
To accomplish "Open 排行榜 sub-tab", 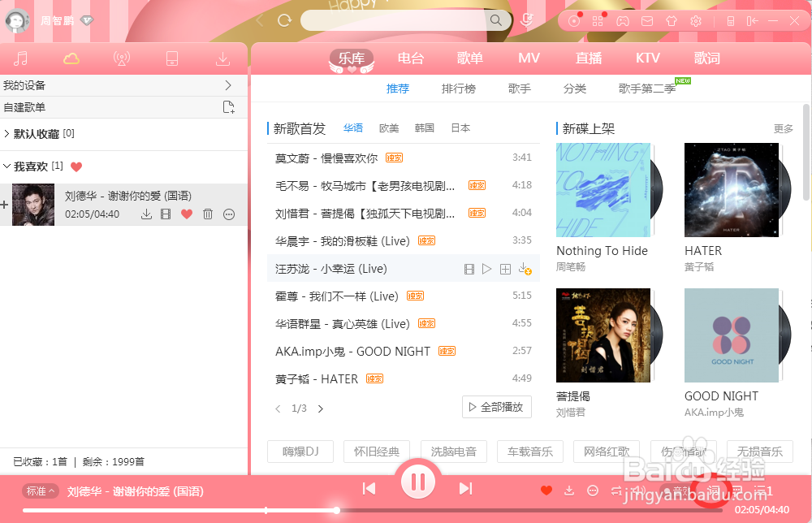I will pos(459,89).
